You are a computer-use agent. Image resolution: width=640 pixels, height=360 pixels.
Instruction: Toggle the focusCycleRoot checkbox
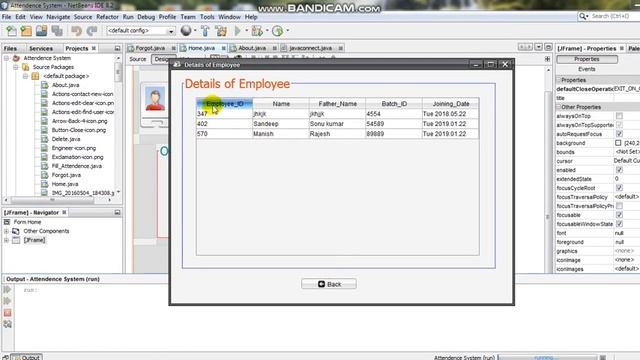pyautogui.click(x=619, y=188)
